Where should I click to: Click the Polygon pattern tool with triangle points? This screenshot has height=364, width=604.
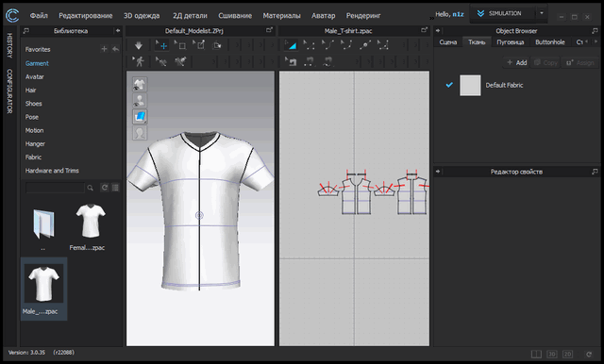(382, 45)
